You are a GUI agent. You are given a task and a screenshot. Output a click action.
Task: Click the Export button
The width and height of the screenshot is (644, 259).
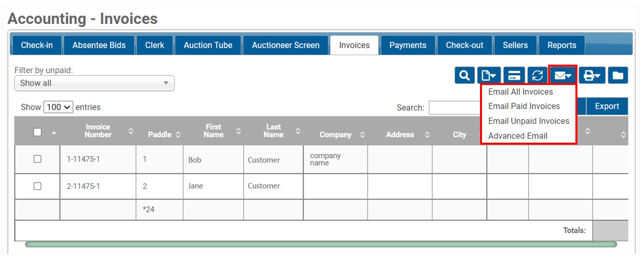tap(607, 106)
